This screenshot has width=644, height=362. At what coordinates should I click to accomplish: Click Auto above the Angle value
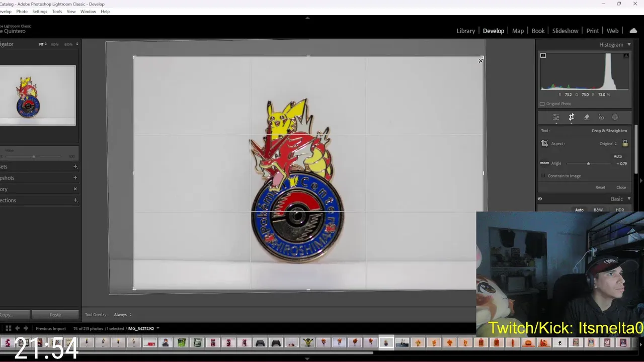(618, 156)
